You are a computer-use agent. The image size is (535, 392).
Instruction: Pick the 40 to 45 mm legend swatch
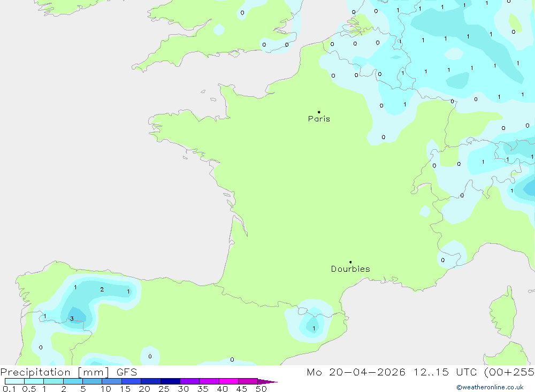(228, 381)
